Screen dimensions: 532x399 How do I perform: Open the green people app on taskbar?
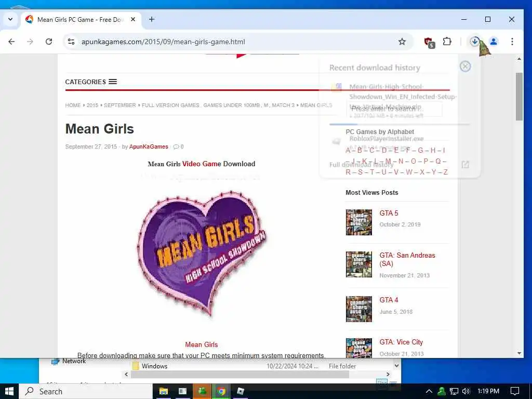tap(202, 391)
